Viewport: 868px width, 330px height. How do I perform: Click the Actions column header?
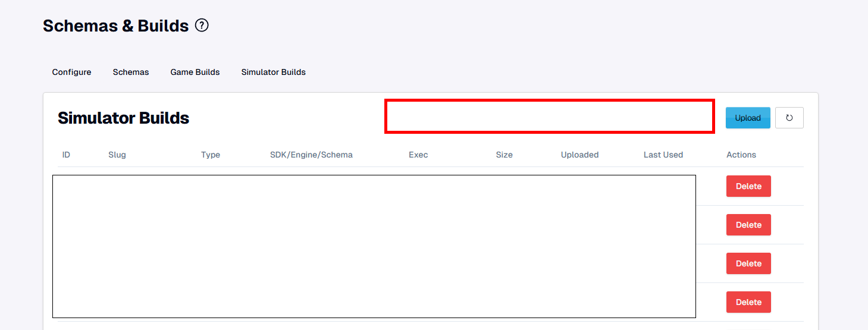(741, 155)
